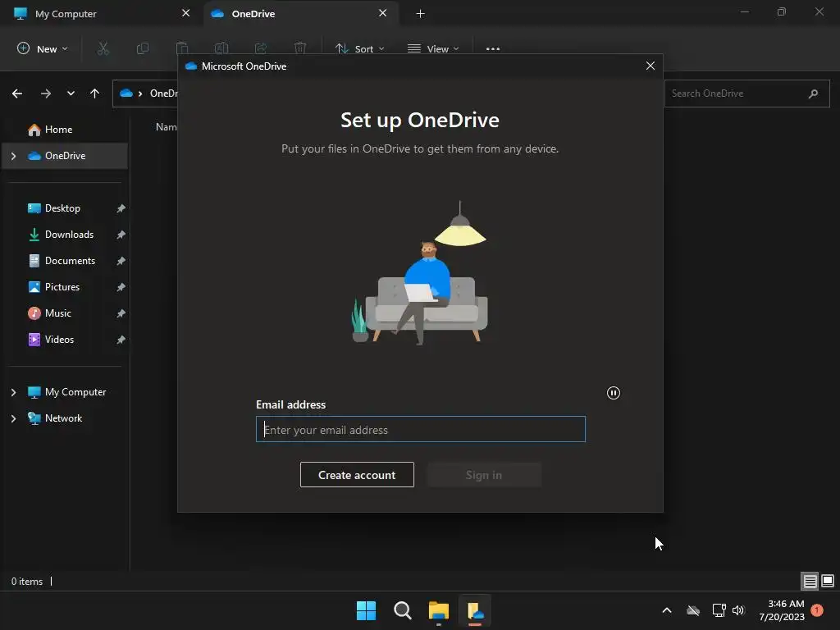Open network status tray icon

[x=719, y=610]
